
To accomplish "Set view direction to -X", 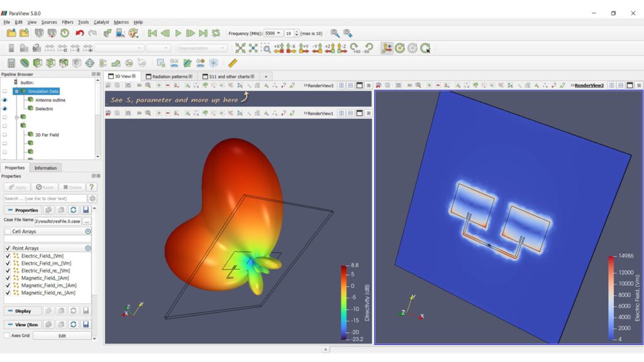I will pyautogui.click(x=291, y=48).
